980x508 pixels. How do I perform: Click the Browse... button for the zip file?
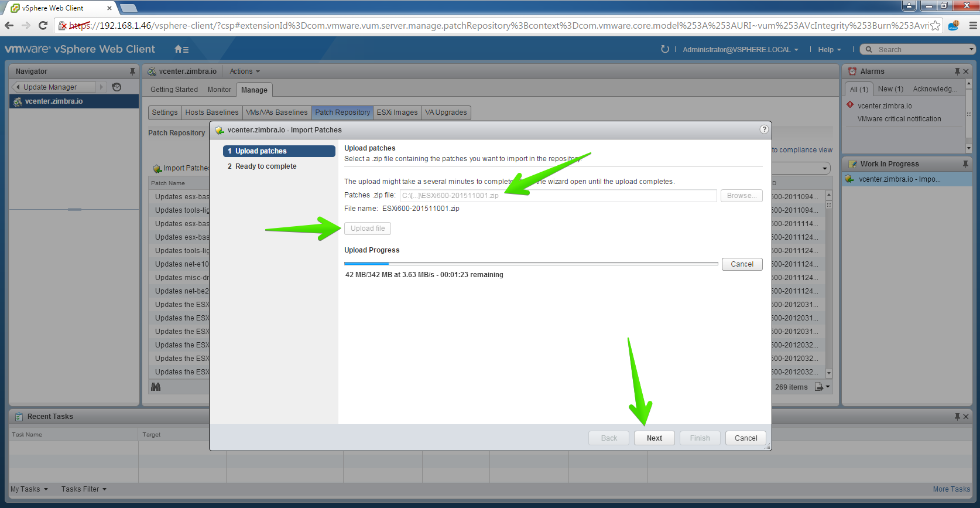742,196
